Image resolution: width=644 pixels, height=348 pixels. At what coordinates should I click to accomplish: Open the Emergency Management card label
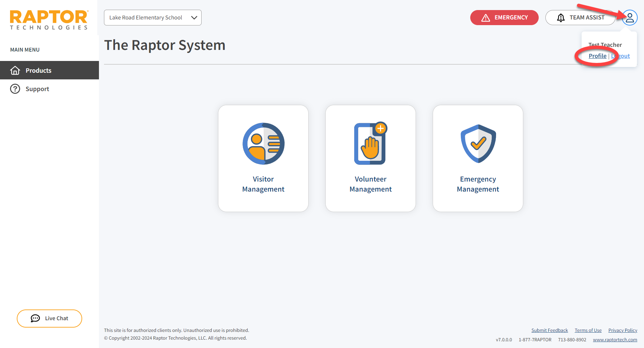click(478, 184)
